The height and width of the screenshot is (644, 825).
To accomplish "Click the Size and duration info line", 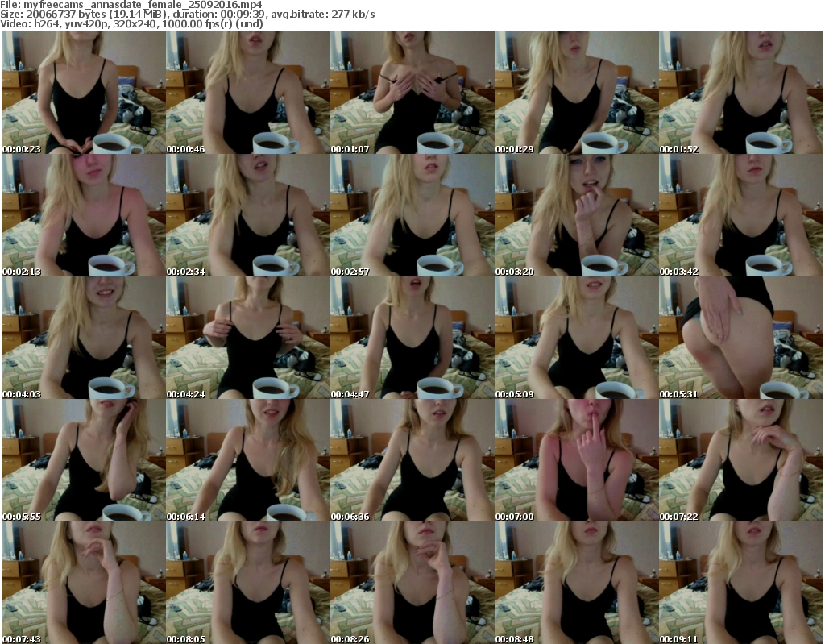I will 187,15.
